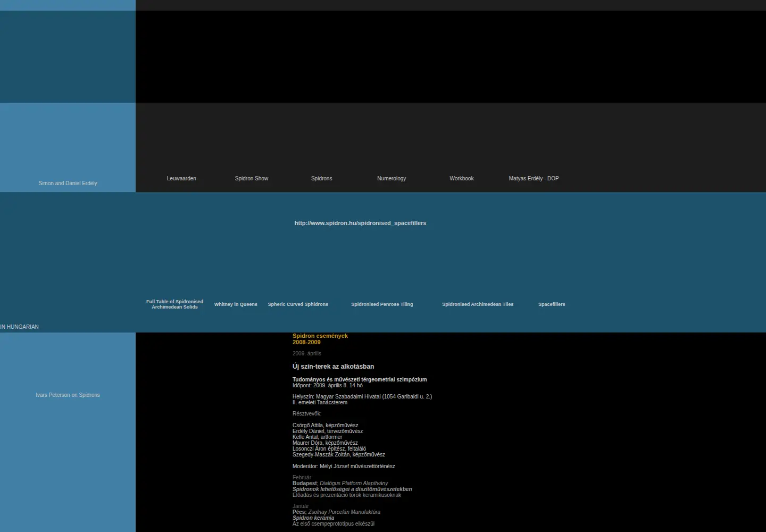This screenshot has height=532, width=766.
Task: Click the name 'Kelle Antal, artformer'
Action: click(318, 437)
